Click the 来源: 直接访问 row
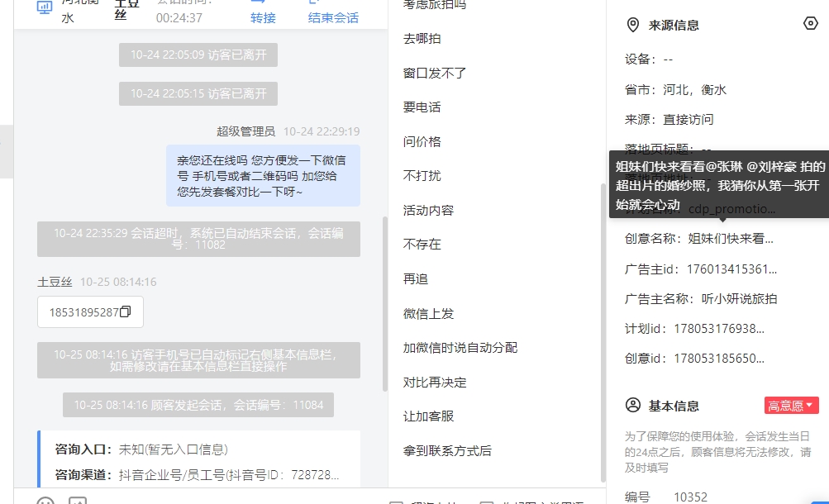Image resolution: width=829 pixels, height=504 pixels. [669, 120]
